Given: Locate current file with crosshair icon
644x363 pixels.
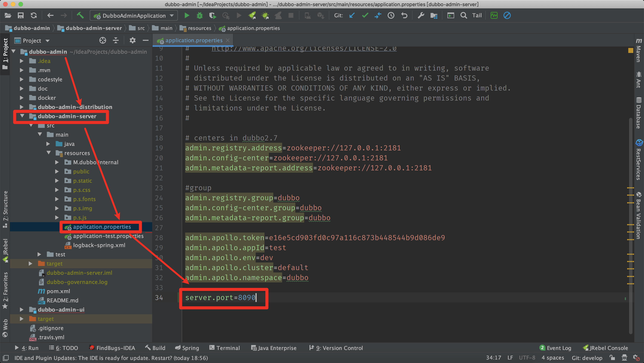Looking at the screenshot, I should tap(103, 40).
